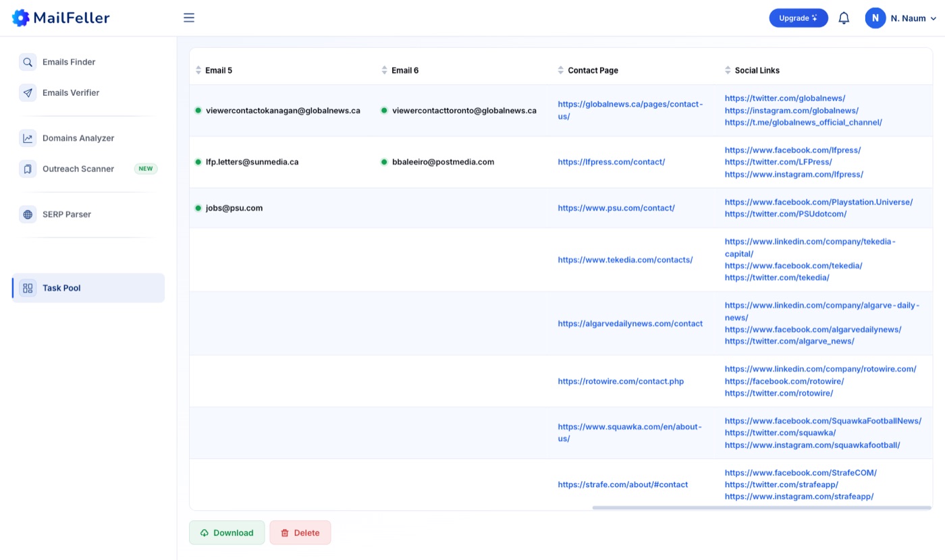The image size is (945, 560).
Task: Click the Emails Verifier paper plane icon
Action: (x=28, y=93)
